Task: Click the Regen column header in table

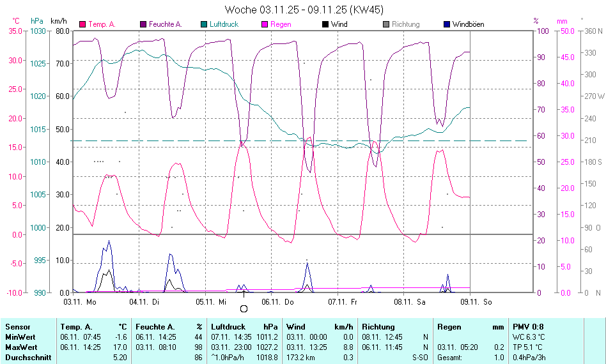Action: click(449, 326)
